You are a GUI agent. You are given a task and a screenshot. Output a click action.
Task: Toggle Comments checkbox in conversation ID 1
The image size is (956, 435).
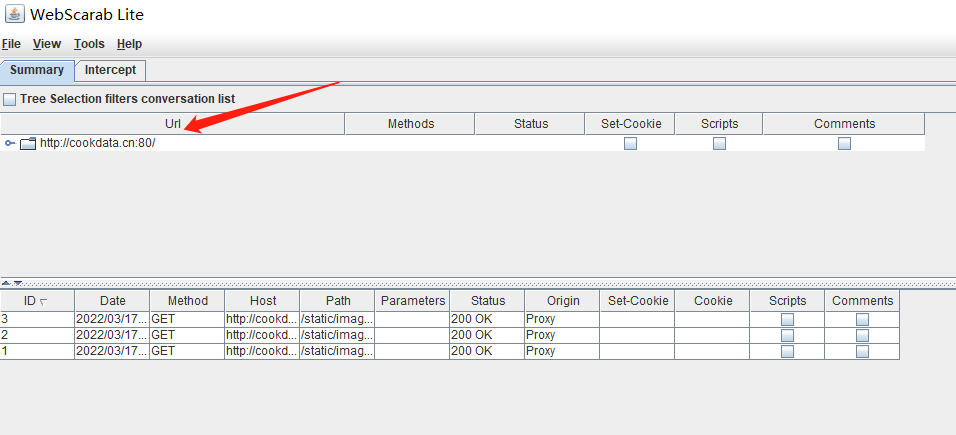tap(863, 351)
